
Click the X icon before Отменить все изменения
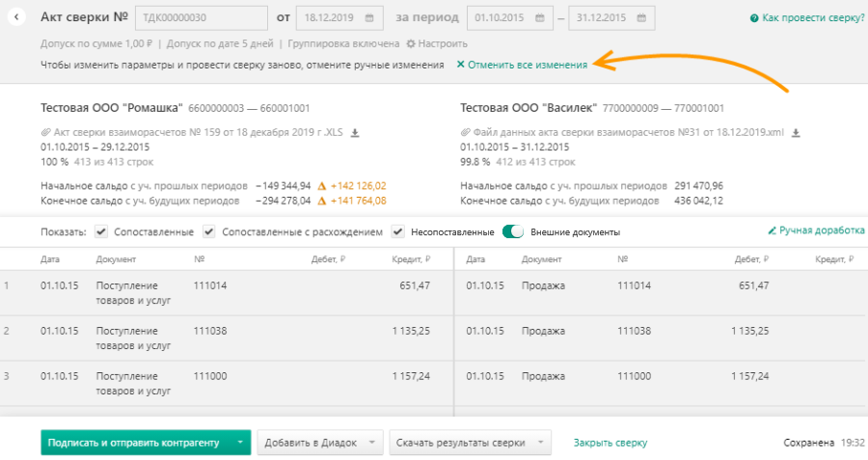461,65
